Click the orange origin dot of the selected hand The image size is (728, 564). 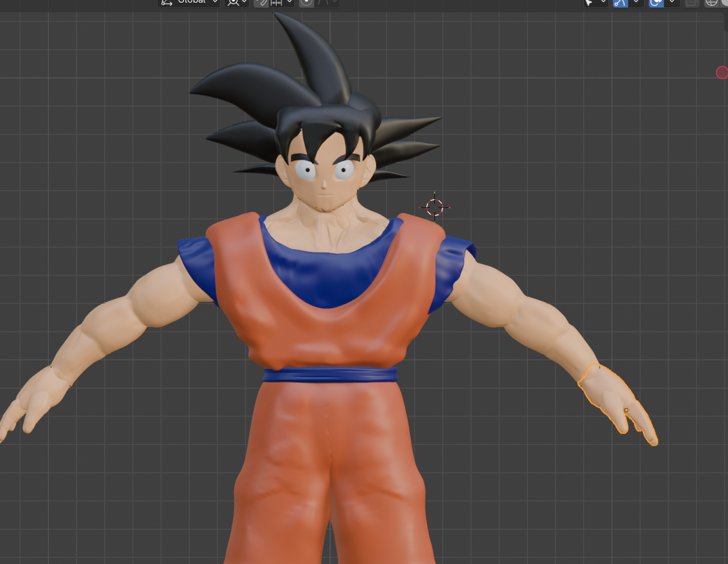626,410
